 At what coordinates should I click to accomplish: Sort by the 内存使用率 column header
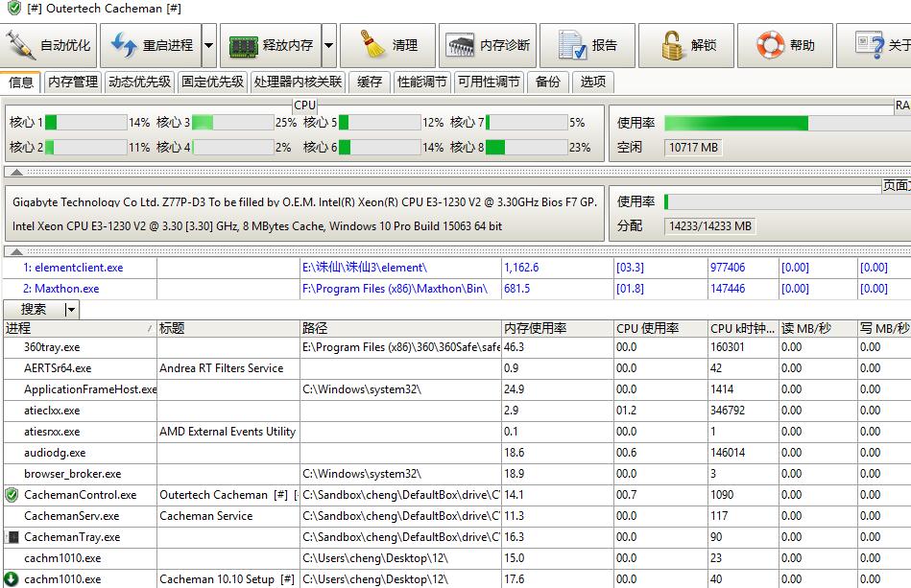(558, 329)
